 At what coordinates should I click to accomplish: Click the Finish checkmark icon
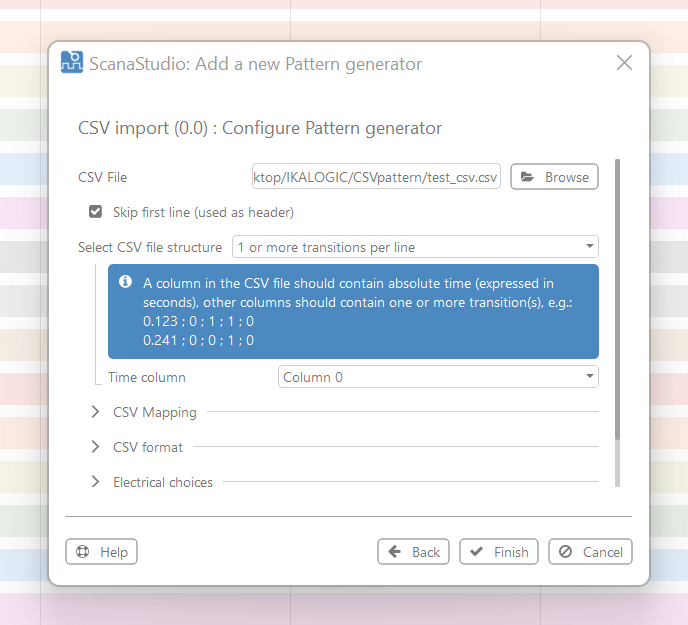click(x=477, y=552)
